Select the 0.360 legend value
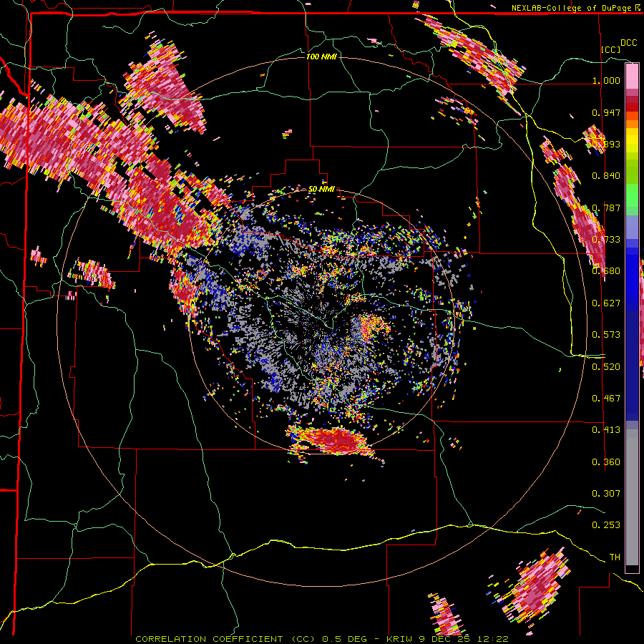The height and width of the screenshot is (644, 644). [x=606, y=462]
